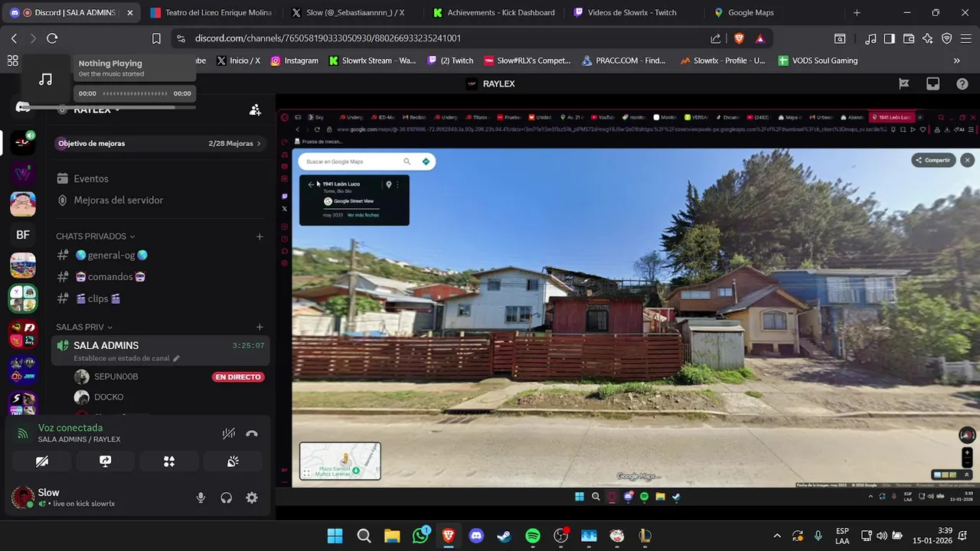
Task: Show more bookmarks chevron
Action: point(956,60)
